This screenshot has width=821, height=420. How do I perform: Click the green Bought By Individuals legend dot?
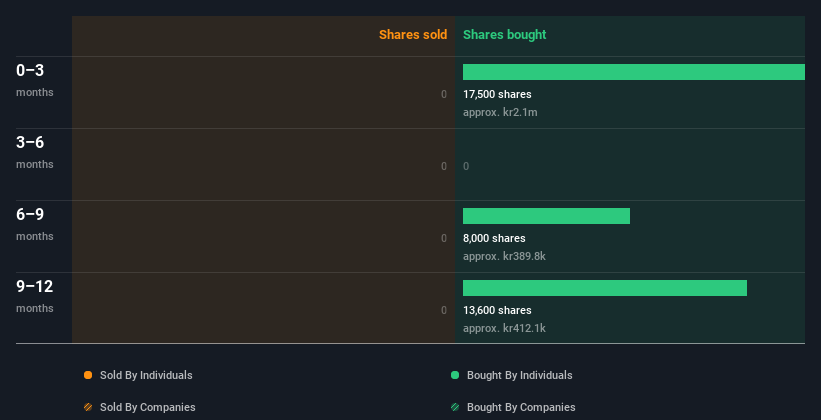[454, 375]
